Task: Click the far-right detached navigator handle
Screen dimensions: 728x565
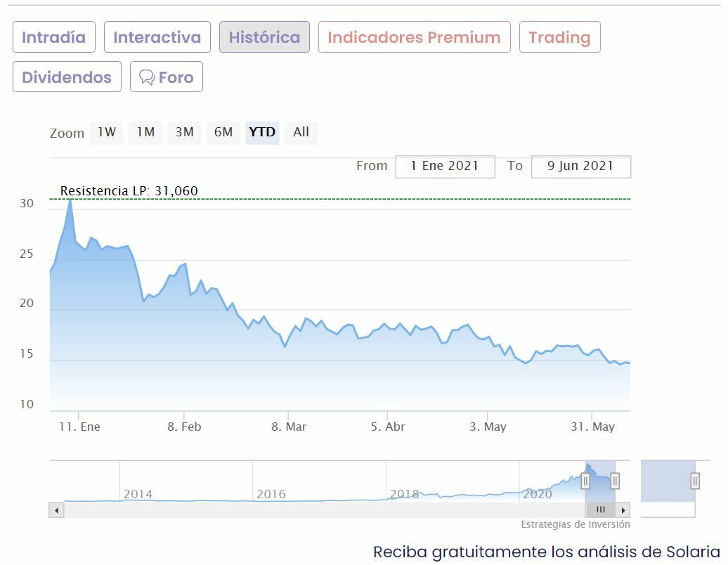Action: coord(695,481)
